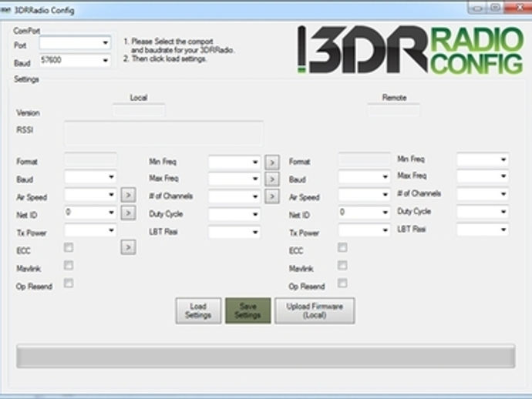Expand the Local Min Freq dropdown
The height and width of the screenshot is (399, 532).
click(234, 162)
